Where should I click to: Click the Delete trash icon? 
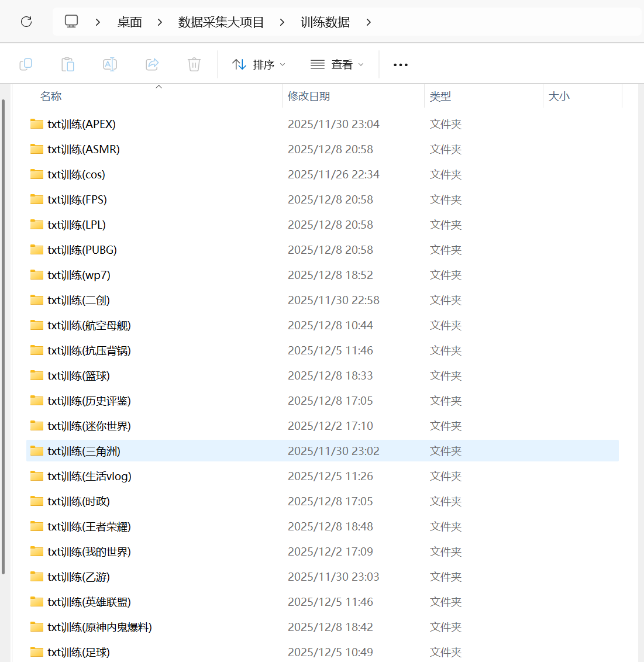click(x=194, y=64)
